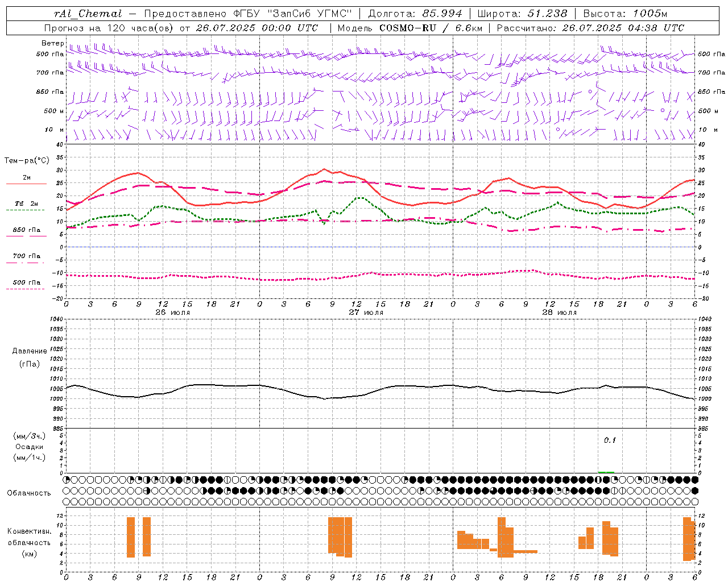Screen dimensions: 728x582
Task: Click the (гПа) pressure unit label
Action: click(30, 364)
